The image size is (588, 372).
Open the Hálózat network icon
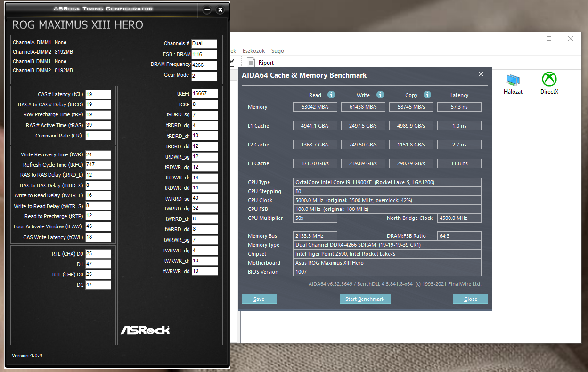point(513,84)
